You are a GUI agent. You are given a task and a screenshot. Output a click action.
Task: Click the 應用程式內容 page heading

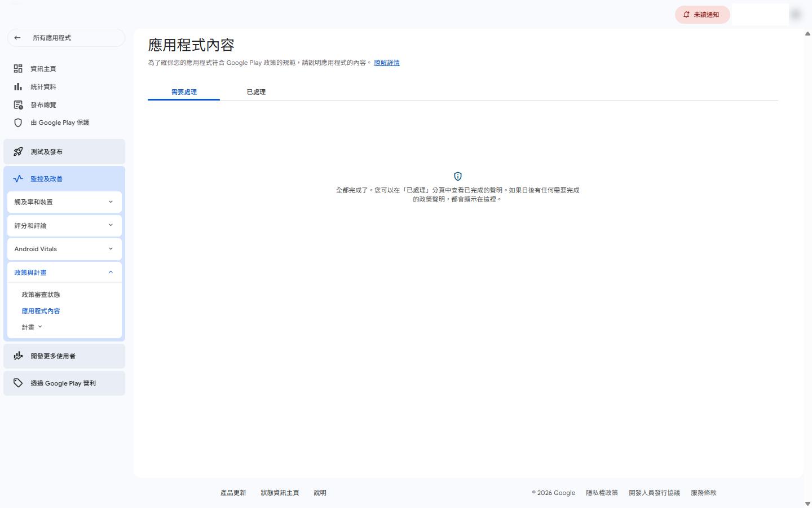click(x=191, y=45)
